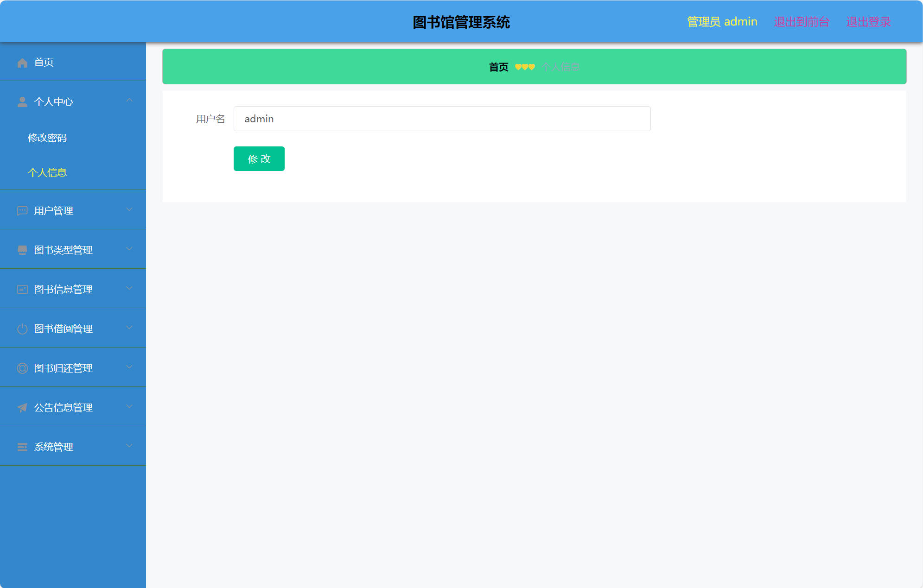Click the power icon next to 图书借阅管理
Screen dimensions: 923x588
click(22, 329)
